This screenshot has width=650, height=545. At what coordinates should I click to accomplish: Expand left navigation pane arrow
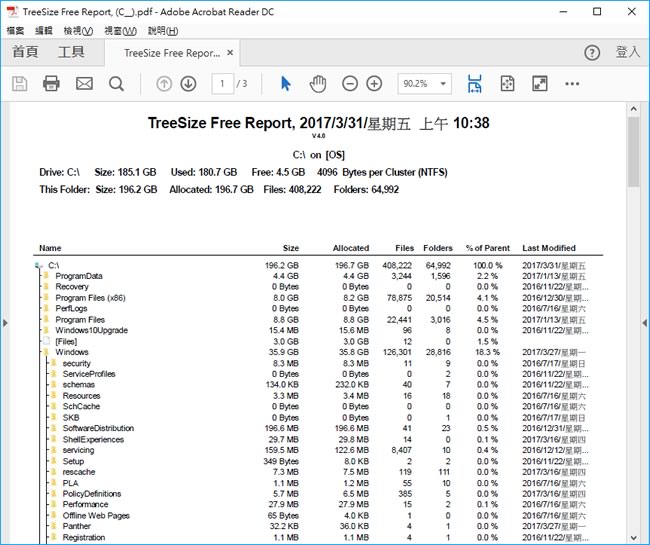pyautogui.click(x=5, y=323)
